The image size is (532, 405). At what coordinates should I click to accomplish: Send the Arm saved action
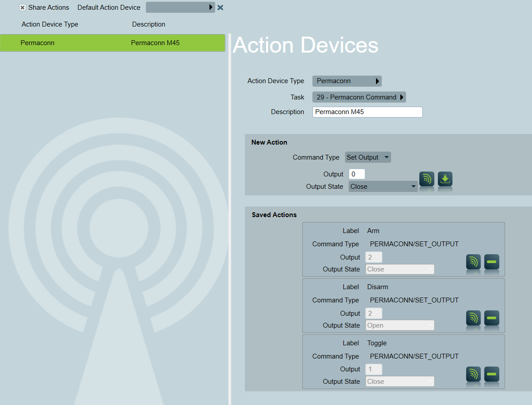pyautogui.click(x=474, y=262)
